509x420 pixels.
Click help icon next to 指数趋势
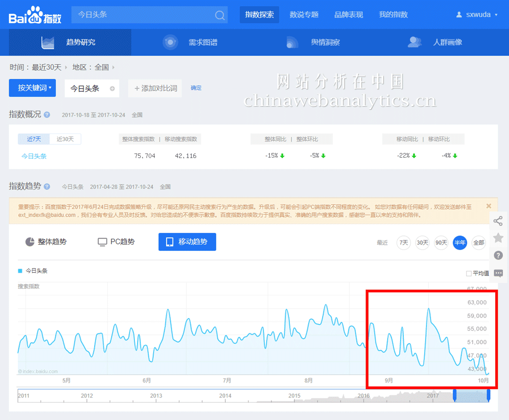pos(47,187)
